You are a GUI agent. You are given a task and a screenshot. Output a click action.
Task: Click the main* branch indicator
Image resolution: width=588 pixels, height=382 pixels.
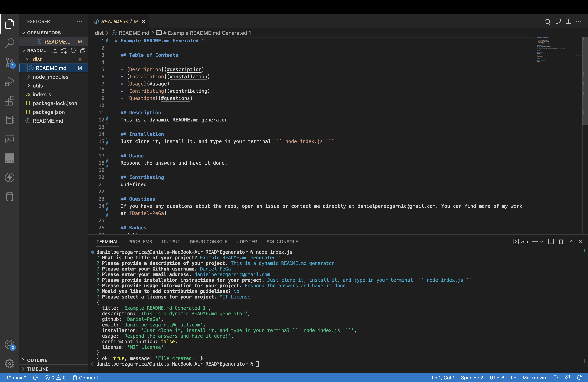[x=16, y=378]
